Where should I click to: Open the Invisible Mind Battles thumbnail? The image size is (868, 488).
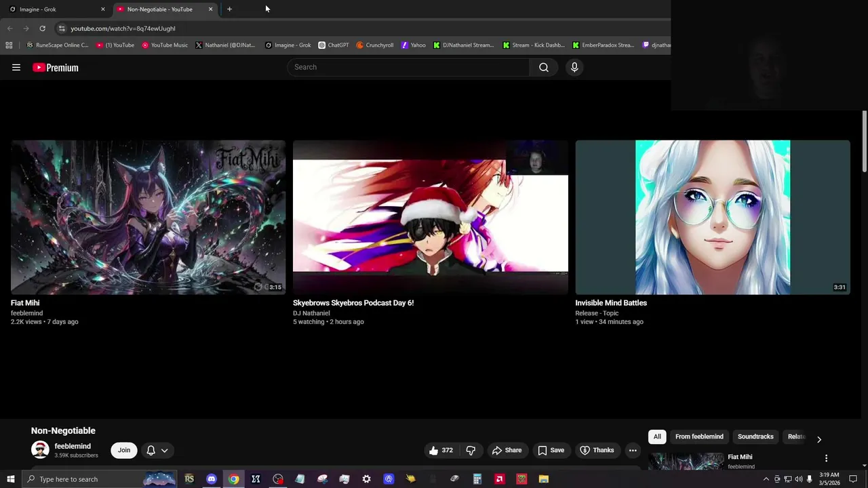(x=713, y=217)
